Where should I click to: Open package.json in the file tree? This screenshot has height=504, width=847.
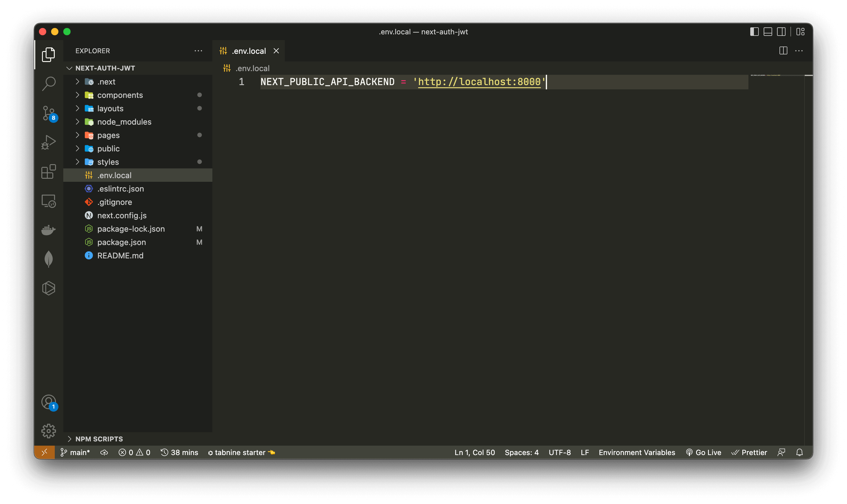(x=121, y=242)
